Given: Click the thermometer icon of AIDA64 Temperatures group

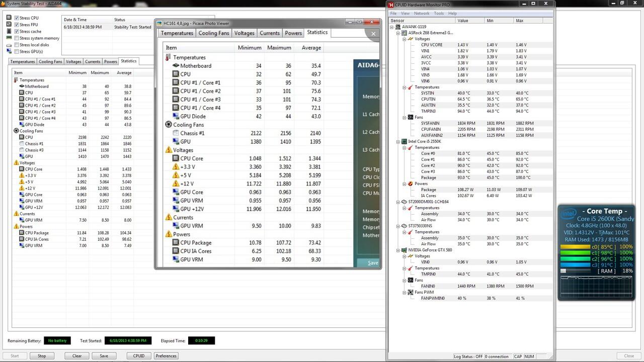Looking at the screenshot, I should [x=16, y=80].
